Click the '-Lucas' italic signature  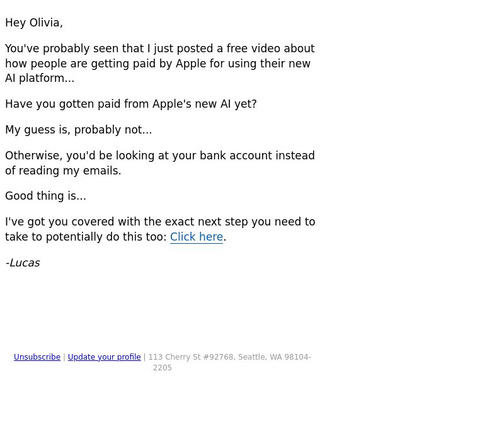(x=23, y=263)
